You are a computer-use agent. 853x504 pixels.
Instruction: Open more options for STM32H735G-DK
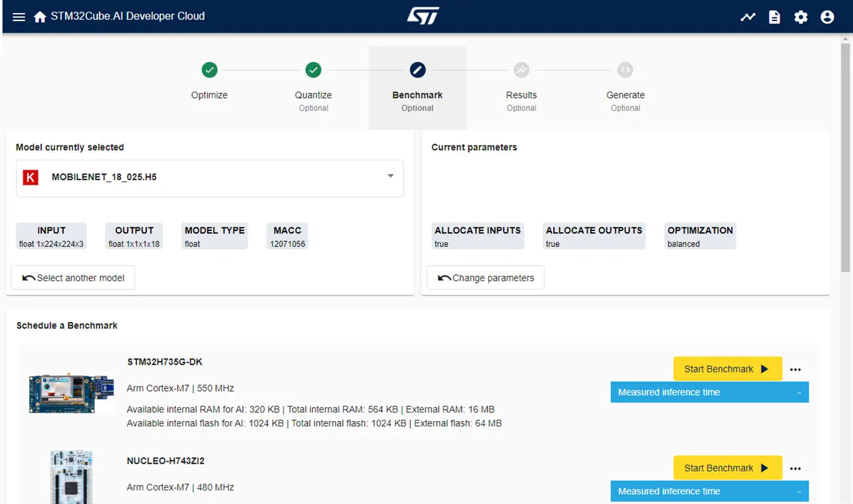pyautogui.click(x=795, y=370)
